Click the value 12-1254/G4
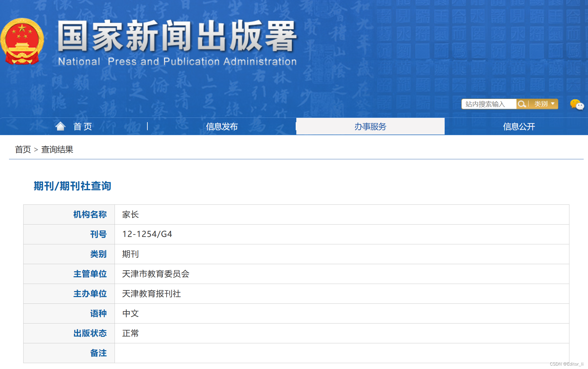The width and height of the screenshot is (588, 369). point(147,234)
